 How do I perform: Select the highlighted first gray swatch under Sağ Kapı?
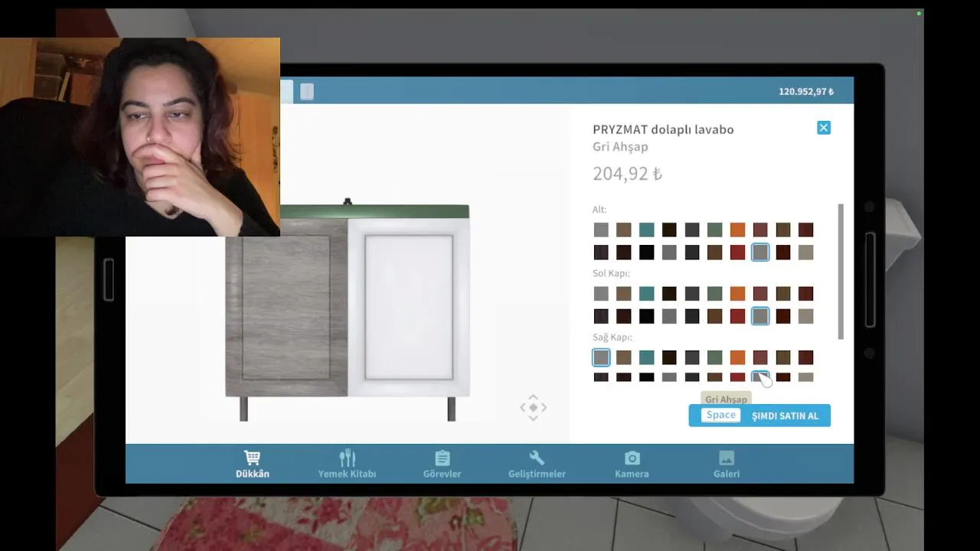(601, 357)
